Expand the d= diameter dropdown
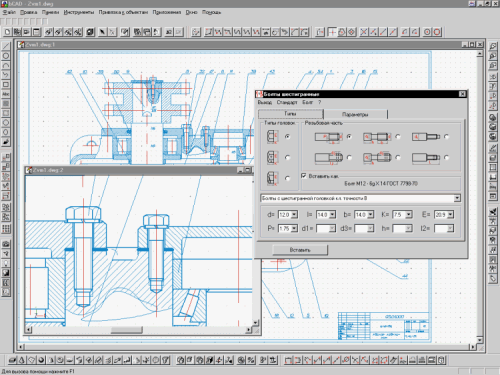This screenshot has height=375, width=500. click(294, 215)
